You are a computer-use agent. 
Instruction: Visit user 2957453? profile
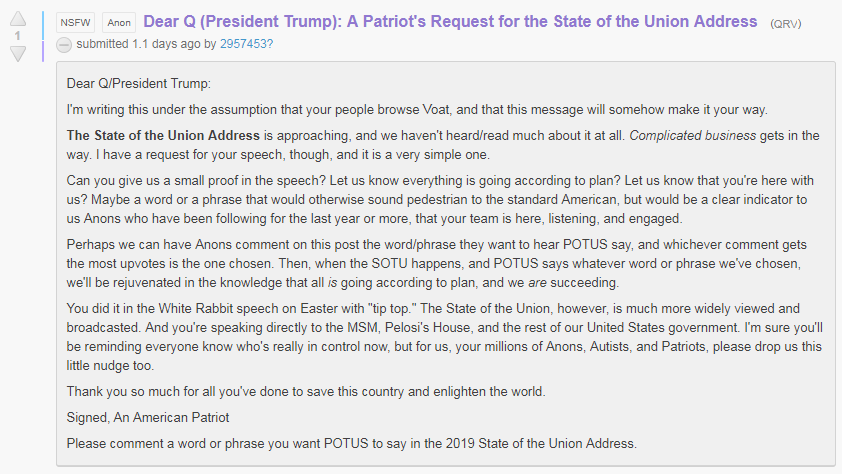(x=246, y=44)
